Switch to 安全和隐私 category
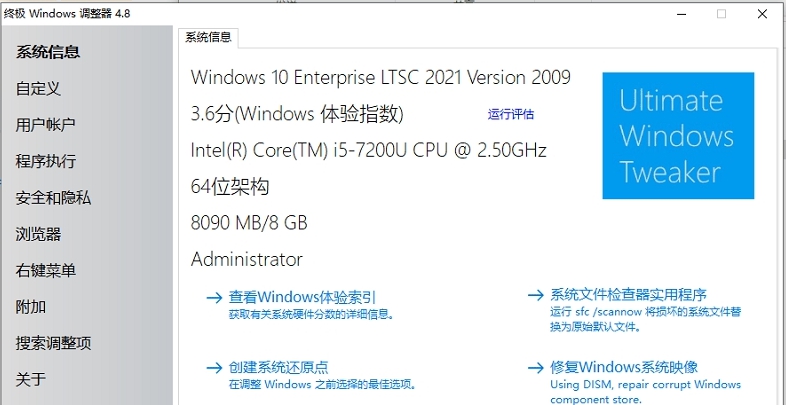Image resolution: width=786 pixels, height=405 pixels. point(53,198)
